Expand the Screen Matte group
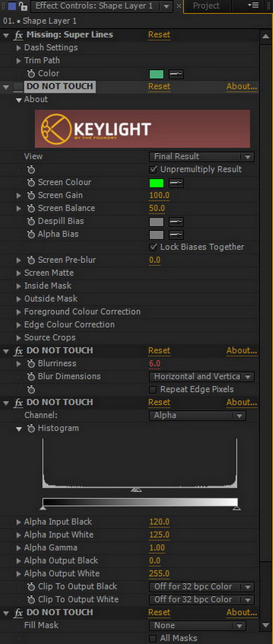This screenshot has height=644, width=273. (19, 273)
